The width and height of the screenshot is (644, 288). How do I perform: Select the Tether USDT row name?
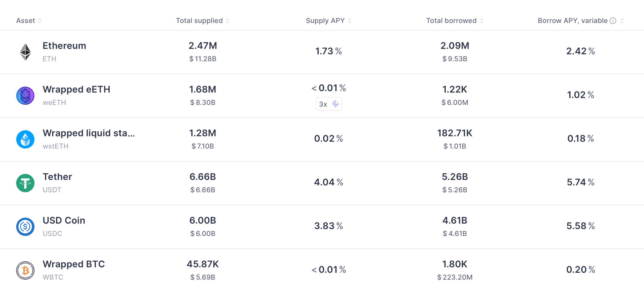tap(57, 177)
